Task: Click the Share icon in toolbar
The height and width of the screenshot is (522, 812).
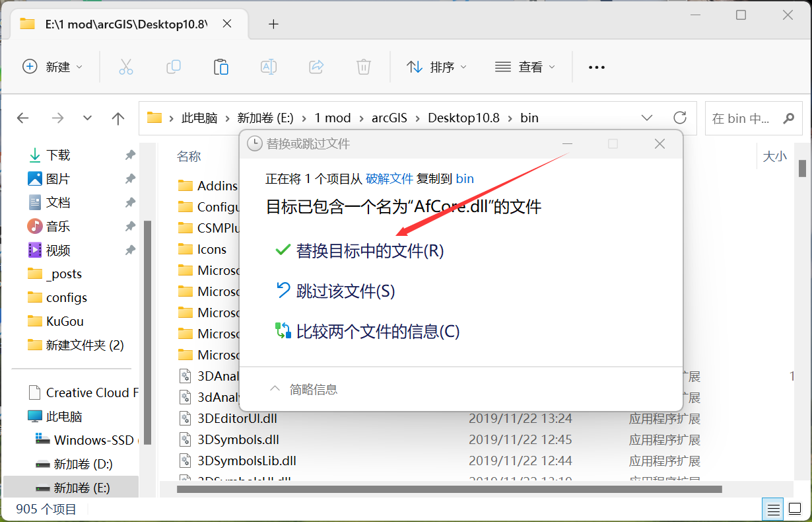Action: (316, 67)
